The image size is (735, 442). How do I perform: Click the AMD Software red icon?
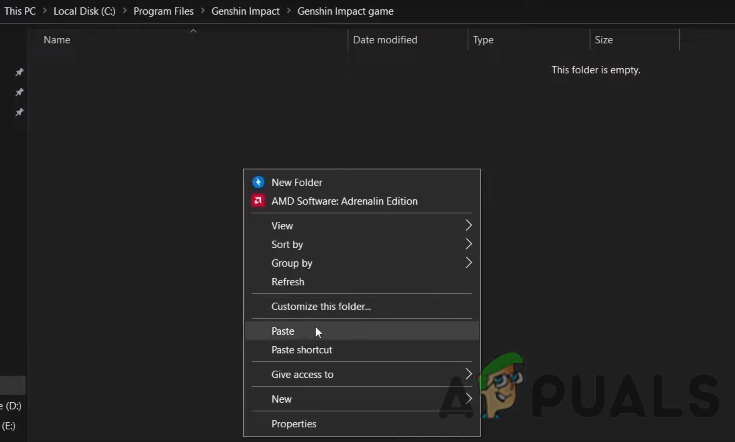(258, 201)
